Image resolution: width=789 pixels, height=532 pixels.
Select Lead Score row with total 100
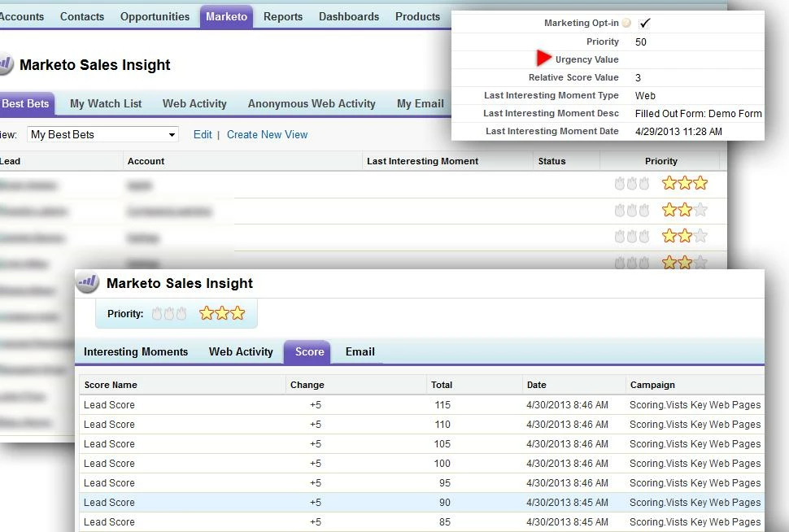point(421,464)
